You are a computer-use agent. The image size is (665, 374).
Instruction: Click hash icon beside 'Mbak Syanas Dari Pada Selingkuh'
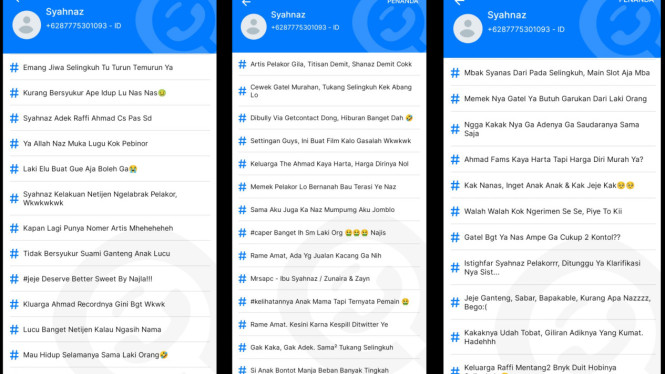tap(455, 73)
